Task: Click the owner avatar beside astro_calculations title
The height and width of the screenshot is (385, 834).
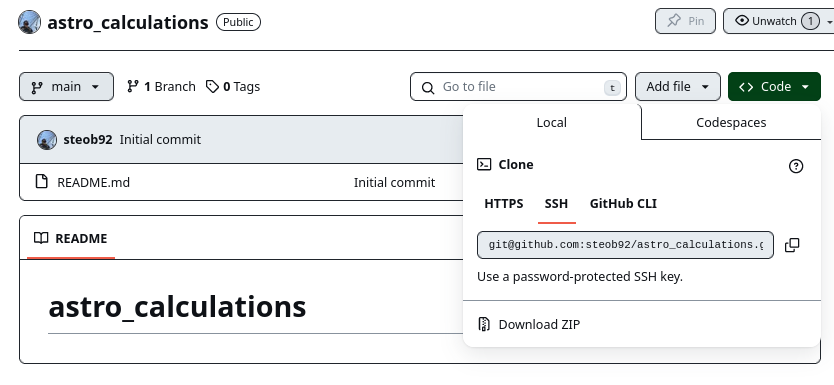Action: click(x=29, y=22)
